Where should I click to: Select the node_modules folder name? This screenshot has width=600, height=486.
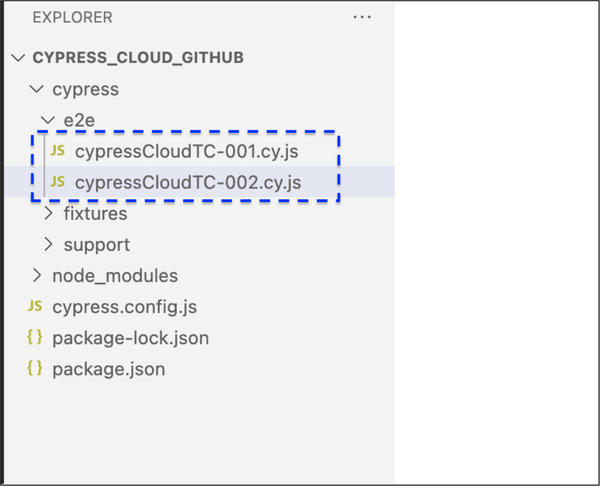pyautogui.click(x=115, y=275)
